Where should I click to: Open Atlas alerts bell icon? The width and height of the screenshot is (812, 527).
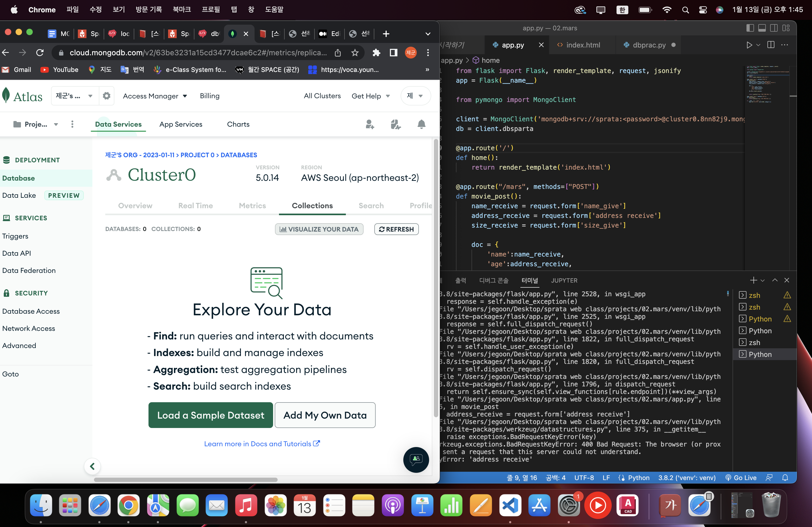coord(421,124)
